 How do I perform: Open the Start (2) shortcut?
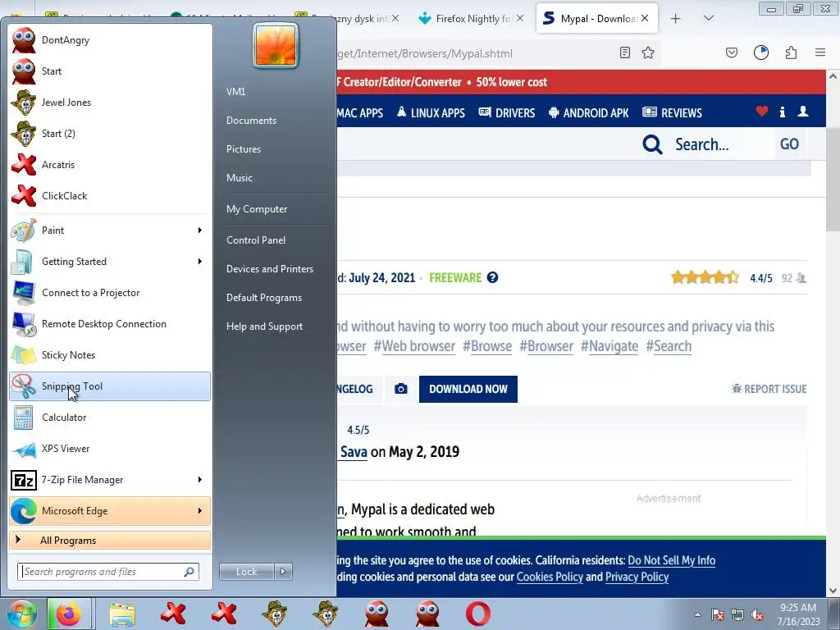click(110, 134)
